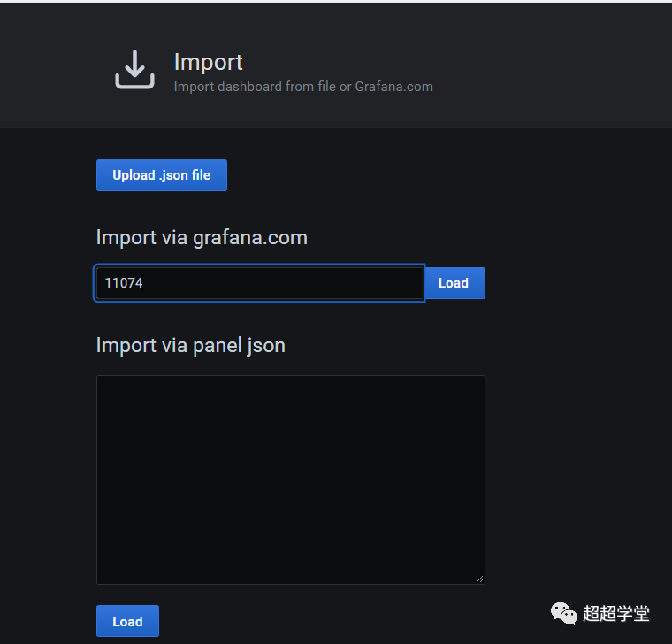
Task: Click the "Import via grafana.com" heading
Action: tap(202, 238)
